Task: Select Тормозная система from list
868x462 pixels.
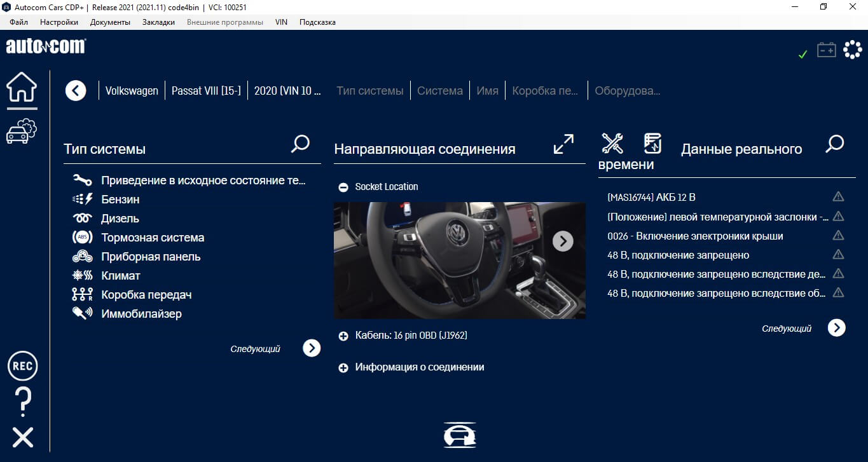Action: pyautogui.click(x=153, y=238)
